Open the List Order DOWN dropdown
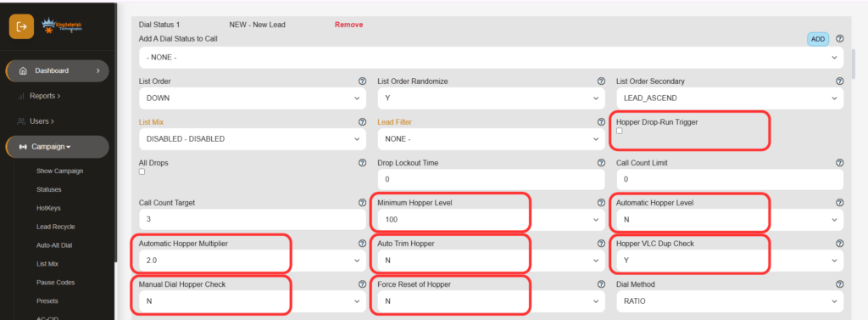 253,98
